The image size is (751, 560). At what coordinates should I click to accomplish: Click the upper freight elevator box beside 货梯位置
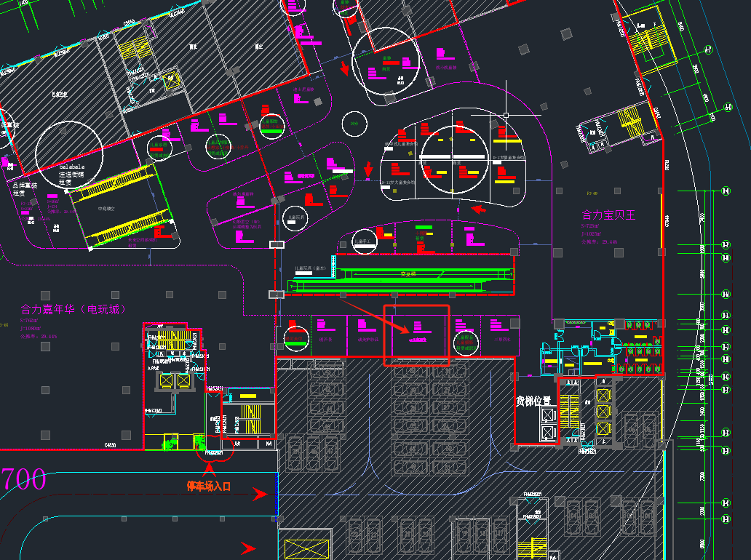pyautogui.click(x=547, y=414)
